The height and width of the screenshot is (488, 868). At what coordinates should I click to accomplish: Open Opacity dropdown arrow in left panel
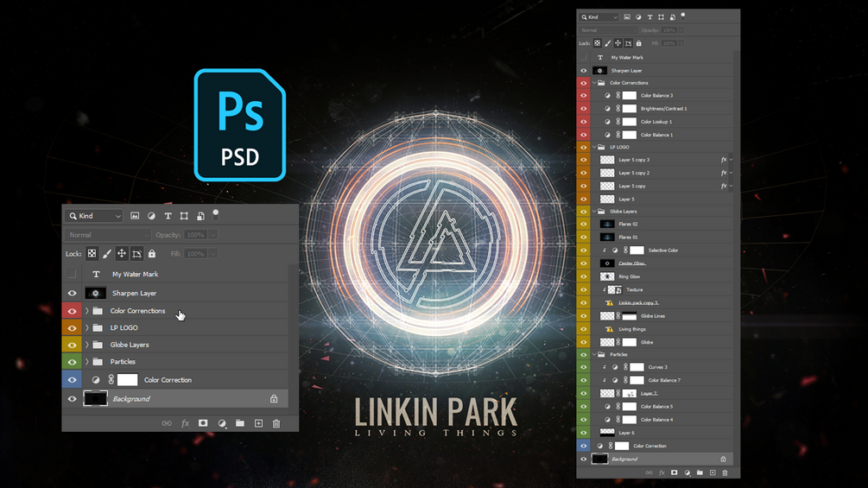click(212, 235)
